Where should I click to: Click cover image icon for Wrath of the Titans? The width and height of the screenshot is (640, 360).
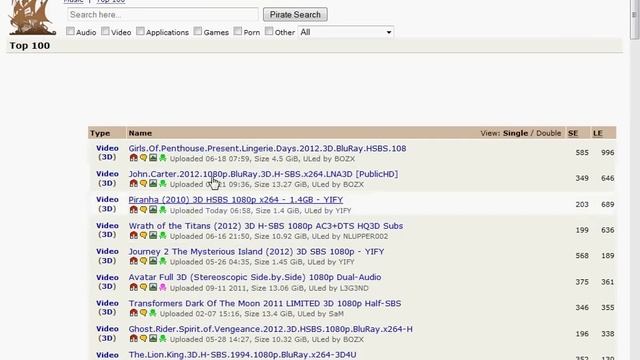coord(153,236)
